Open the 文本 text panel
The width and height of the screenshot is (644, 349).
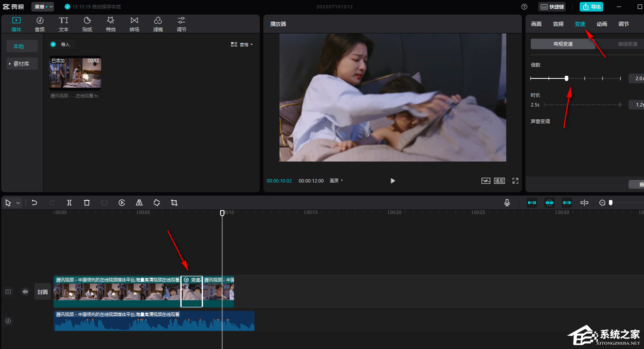coord(63,24)
